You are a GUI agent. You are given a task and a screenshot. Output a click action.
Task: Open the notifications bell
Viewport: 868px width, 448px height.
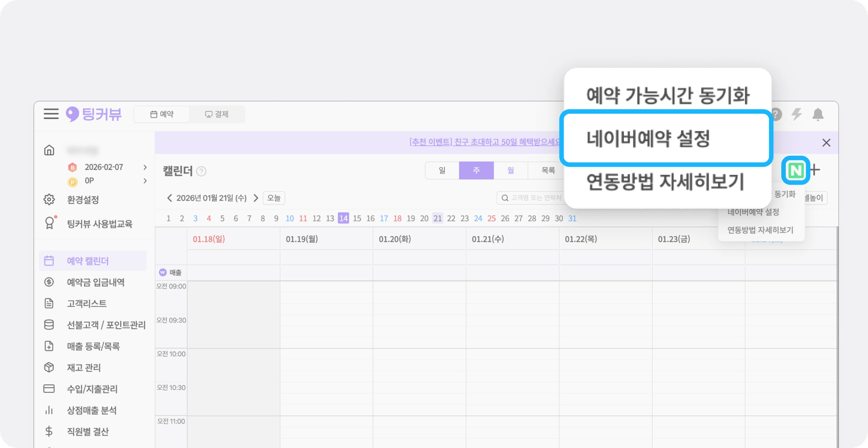(x=818, y=114)
